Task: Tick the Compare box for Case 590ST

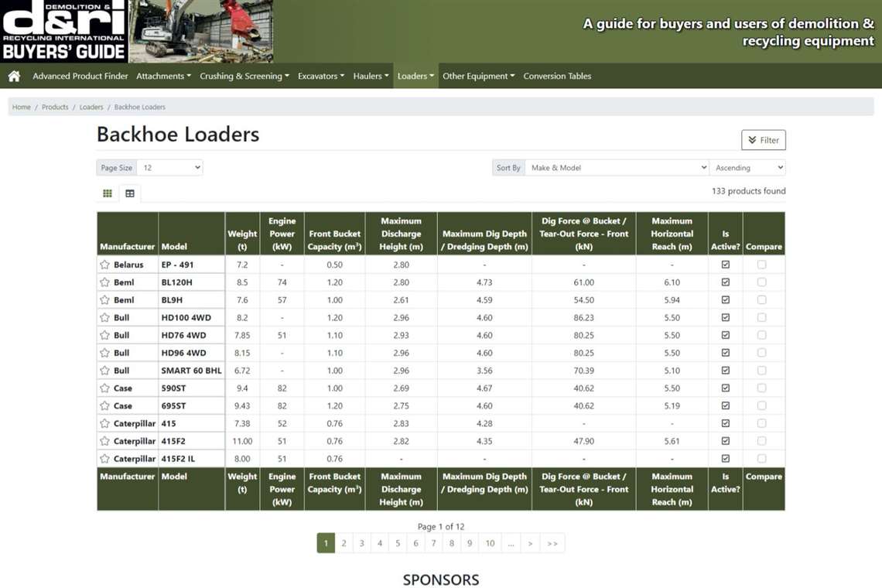Action: 761,388
